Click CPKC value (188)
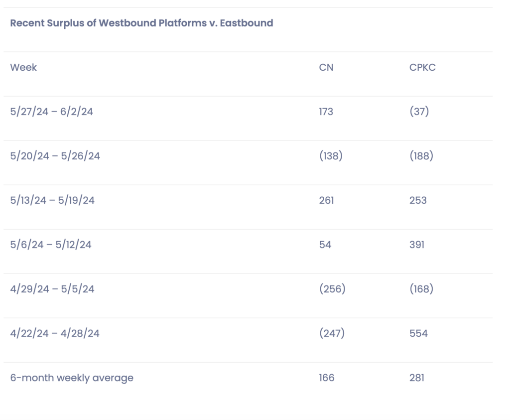This screenshot has width=510, height=420. click(421, 156)
